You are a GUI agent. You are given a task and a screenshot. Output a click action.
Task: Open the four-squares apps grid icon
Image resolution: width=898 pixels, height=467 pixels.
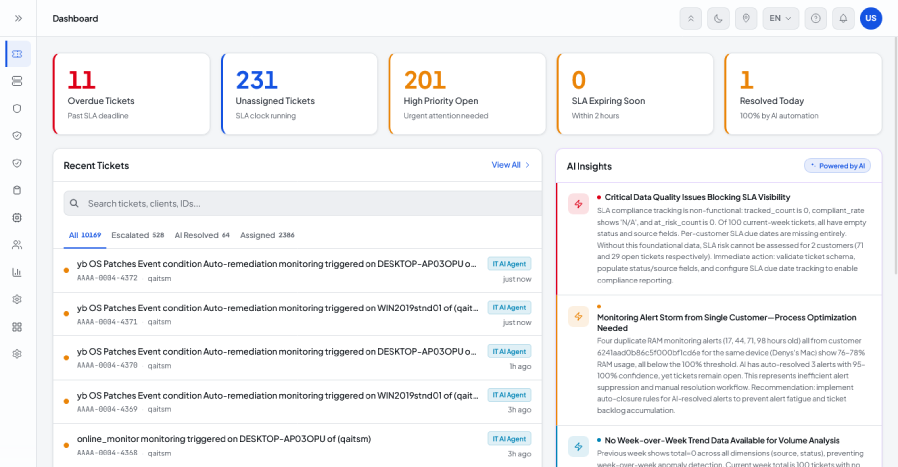[17, 327]
